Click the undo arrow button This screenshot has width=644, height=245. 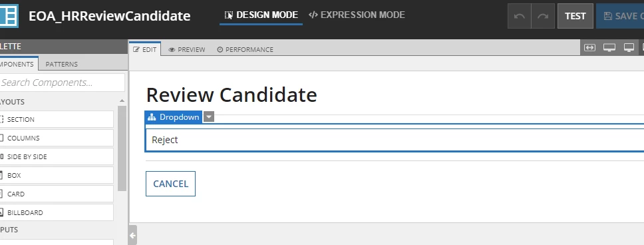(520, 16)
